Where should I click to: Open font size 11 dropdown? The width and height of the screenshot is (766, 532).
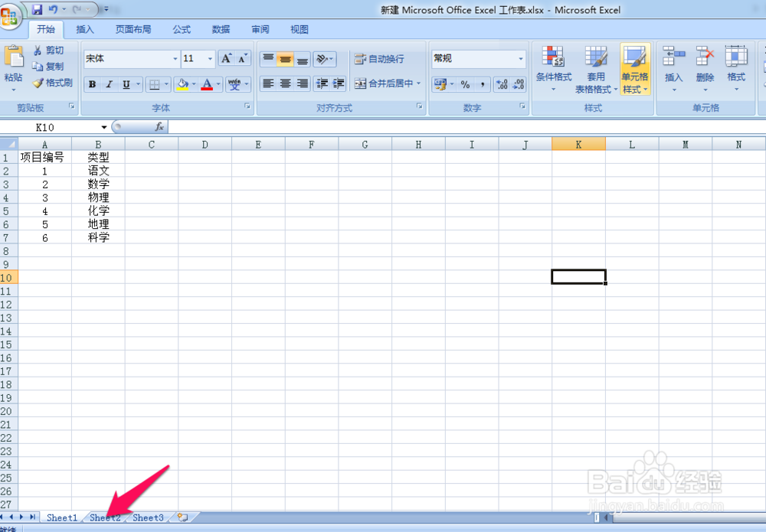[x=210, y=59]
